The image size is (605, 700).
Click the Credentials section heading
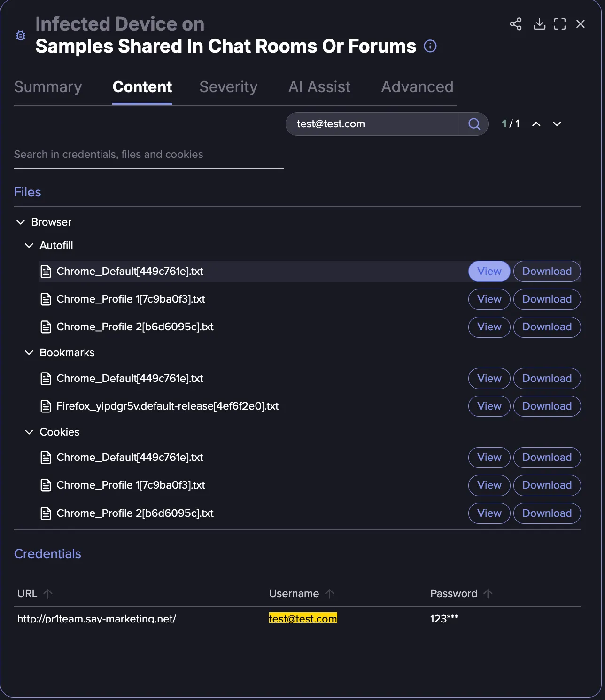click(47, 554)
